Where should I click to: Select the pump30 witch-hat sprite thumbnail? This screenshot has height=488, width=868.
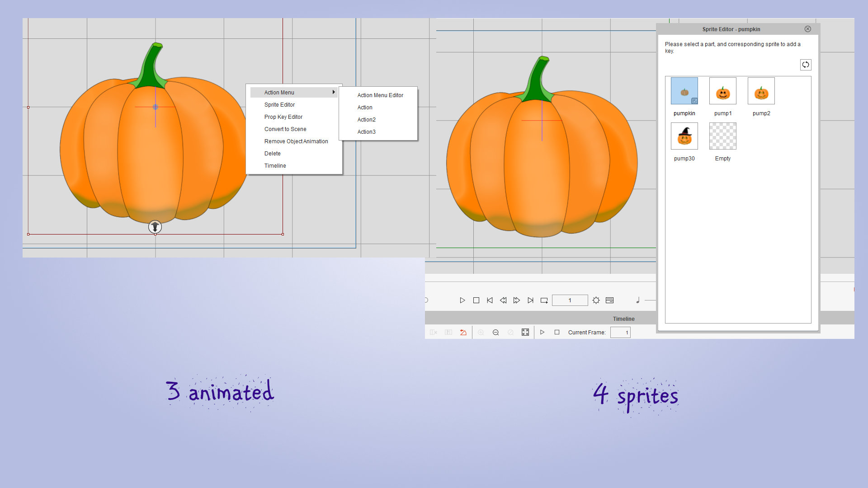[x=684, y=136]
